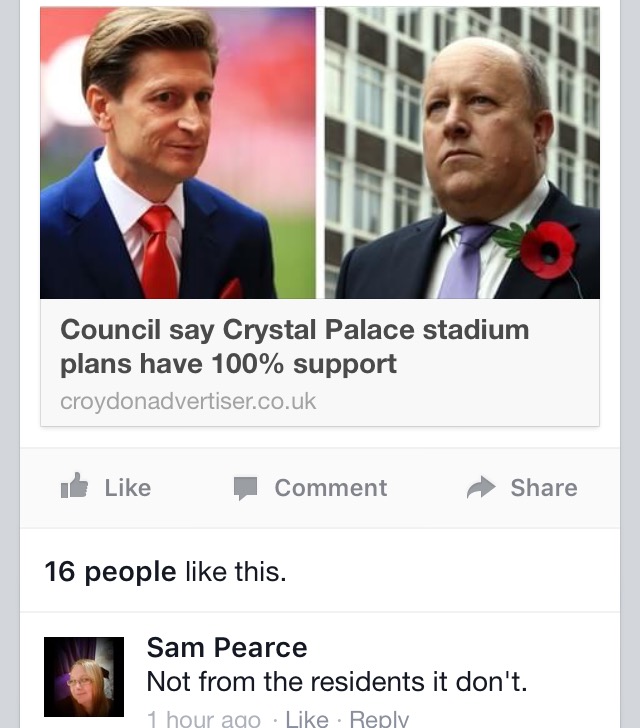640x728 pixels.
Task: Click the right photo of bald man
Action: (462, 153)
